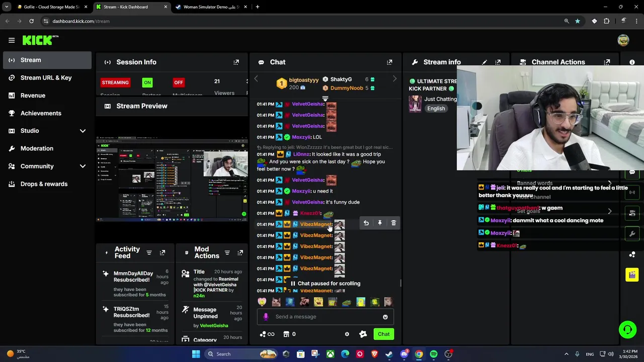The height and width of the screenshot is (362, 644).
Task: Click Li0nnz's username in chat
Action: pyautogui.click(x=301, y=154)
